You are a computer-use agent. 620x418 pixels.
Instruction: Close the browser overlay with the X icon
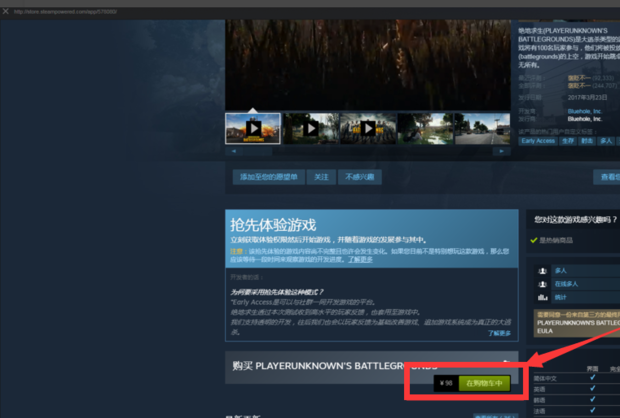[6, 11]
